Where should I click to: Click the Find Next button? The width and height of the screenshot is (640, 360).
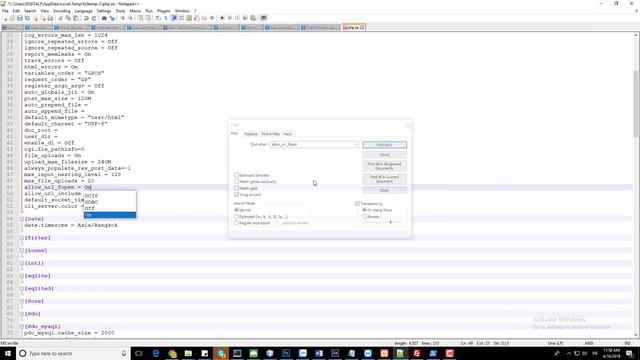(384, 145)
